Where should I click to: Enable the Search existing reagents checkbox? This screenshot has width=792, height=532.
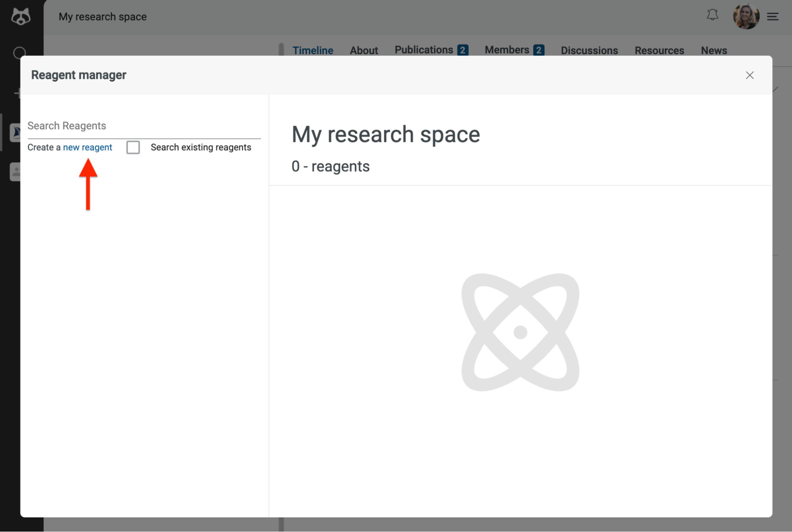pos(133,147)
